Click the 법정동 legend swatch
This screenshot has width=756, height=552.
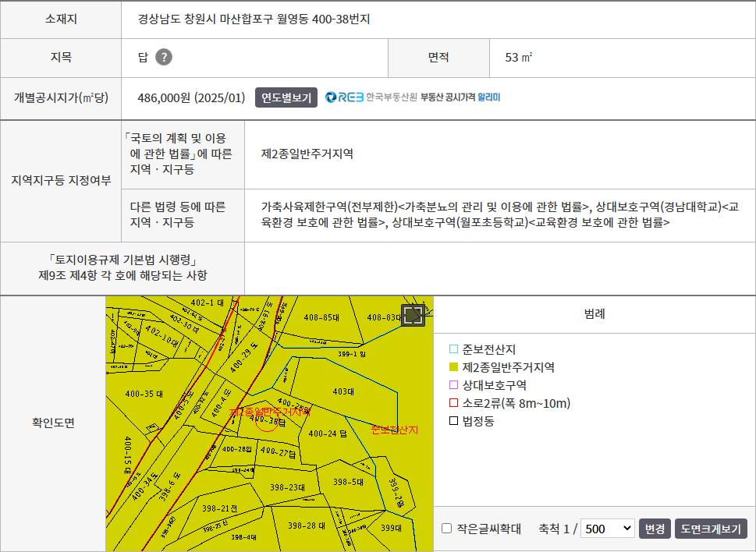[x=453, y=421]
